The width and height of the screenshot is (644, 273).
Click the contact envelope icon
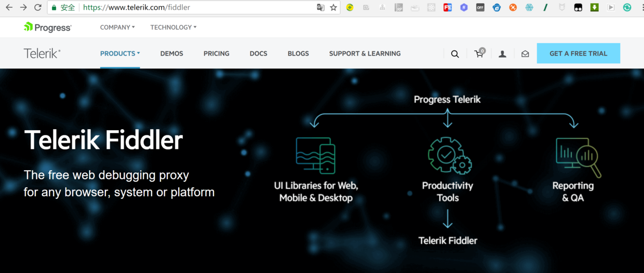click(525, 53)
